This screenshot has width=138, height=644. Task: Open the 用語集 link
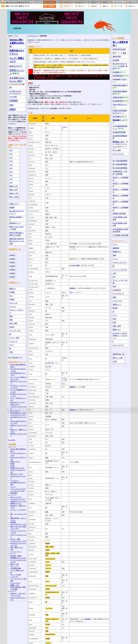pyautogui.click(x=12, y=207)
